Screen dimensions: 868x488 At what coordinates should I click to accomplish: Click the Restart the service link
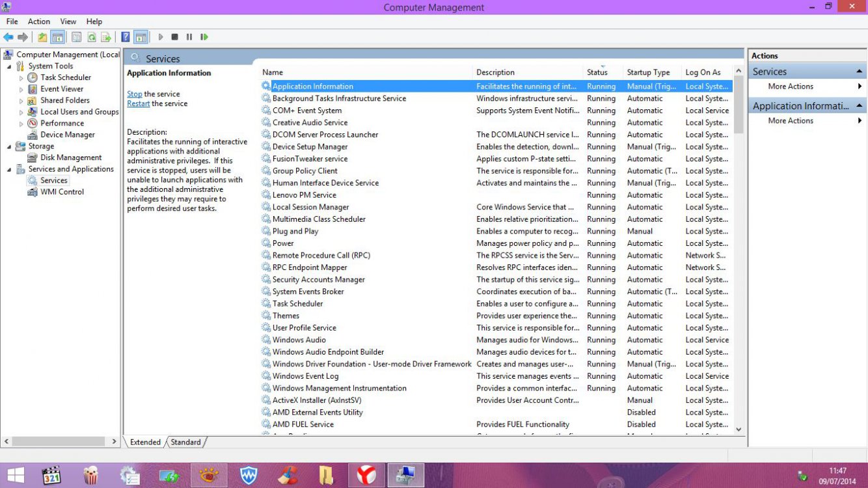tap(139, 103)
